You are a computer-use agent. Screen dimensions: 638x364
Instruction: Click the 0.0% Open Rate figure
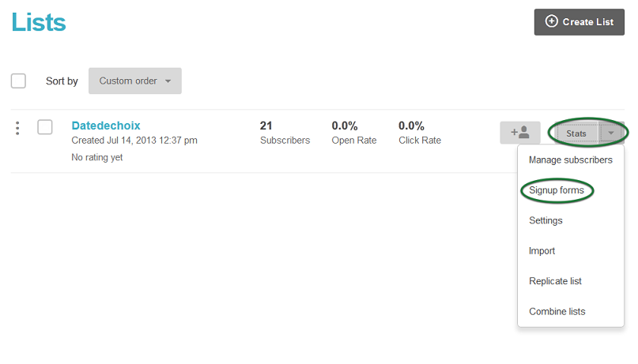coord(354,133)
